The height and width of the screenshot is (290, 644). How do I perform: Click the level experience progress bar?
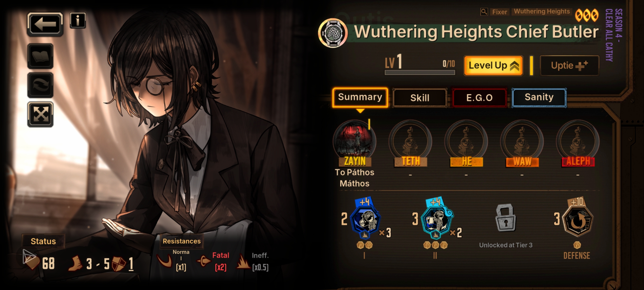pos(420,73)
